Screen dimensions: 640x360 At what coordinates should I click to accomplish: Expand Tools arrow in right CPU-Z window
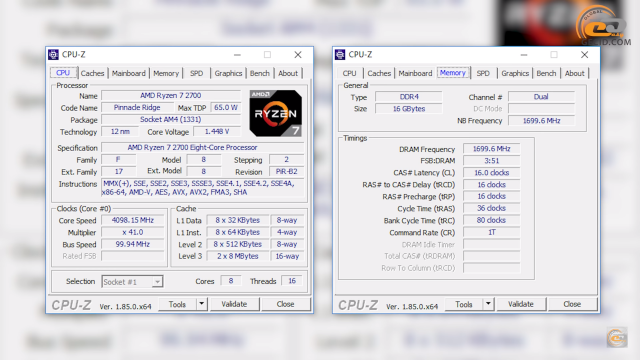[488, 304]
